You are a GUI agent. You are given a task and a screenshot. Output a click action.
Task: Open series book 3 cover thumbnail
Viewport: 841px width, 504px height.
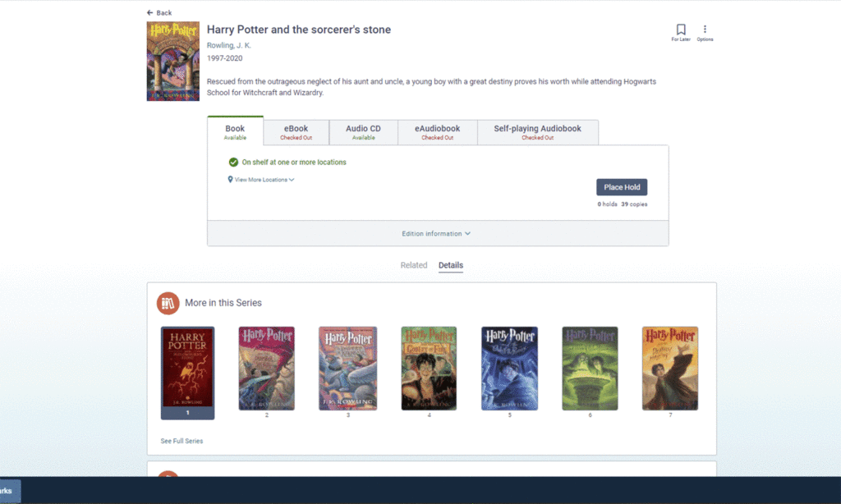pos(348,369)
